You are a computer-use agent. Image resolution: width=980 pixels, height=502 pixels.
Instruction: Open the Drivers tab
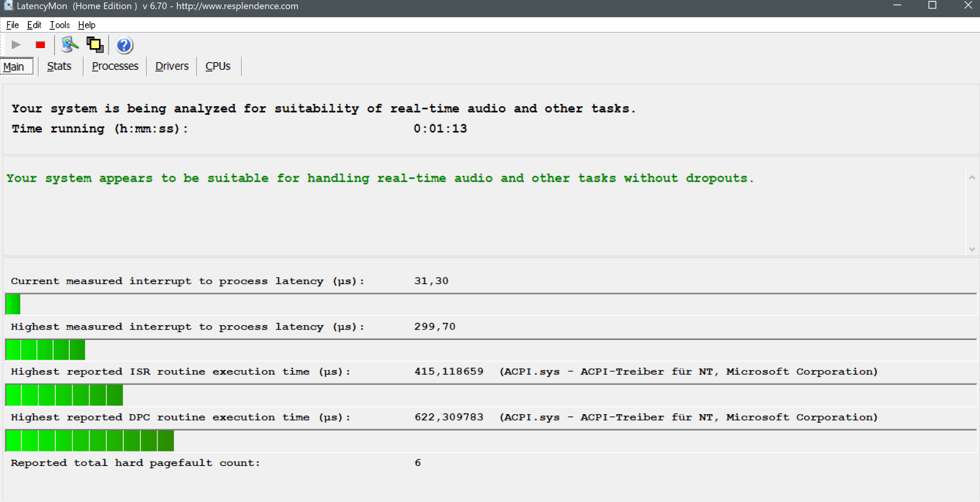(171, 66)
